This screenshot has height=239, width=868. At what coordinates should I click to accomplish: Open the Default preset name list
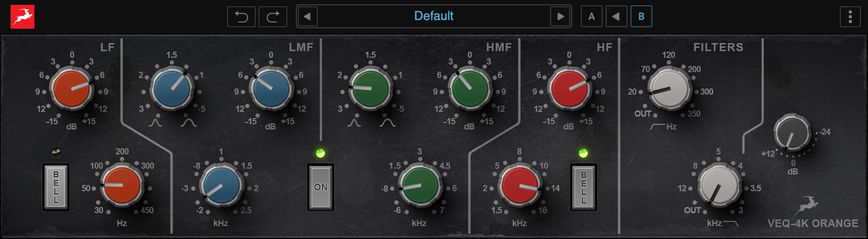click(x=434, y=16)
